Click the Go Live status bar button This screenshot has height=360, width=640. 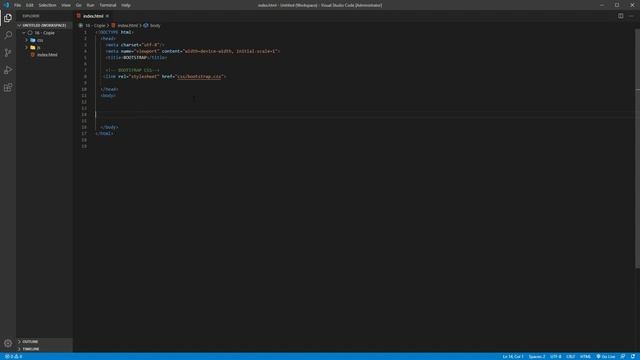(606, 356)
